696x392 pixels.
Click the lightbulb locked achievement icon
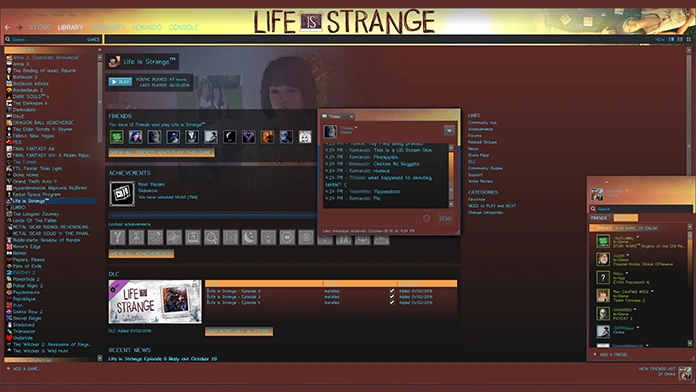pyautogui.click(x=268, y=238)
